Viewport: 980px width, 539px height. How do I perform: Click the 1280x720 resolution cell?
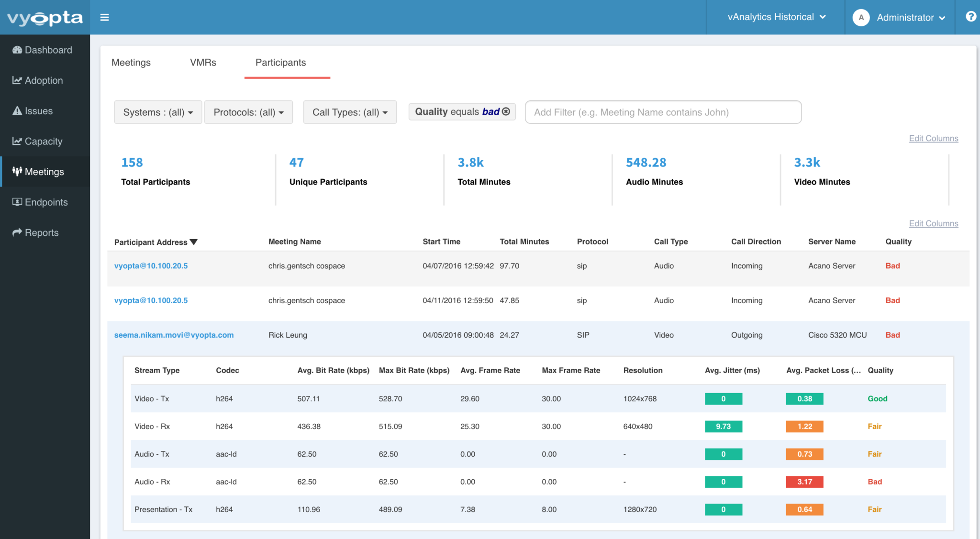(640, 510)
